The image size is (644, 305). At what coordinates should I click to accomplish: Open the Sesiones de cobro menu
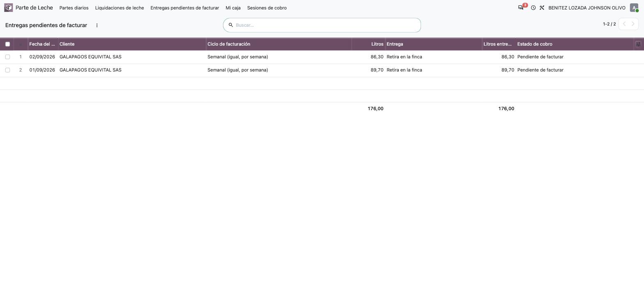[x=267, y=8]
